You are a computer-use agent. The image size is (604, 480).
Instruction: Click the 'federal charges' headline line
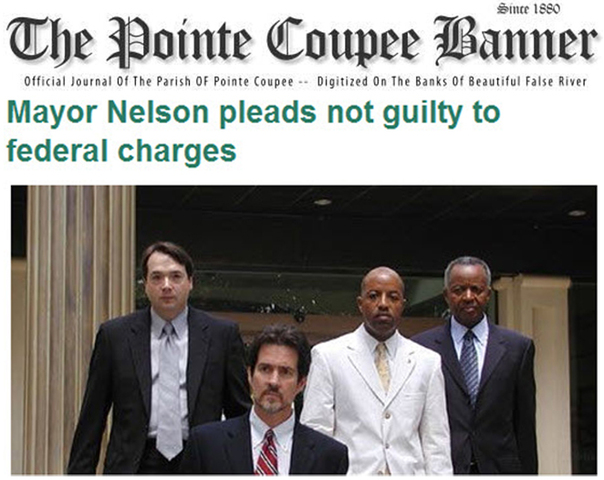coord(121,151)
